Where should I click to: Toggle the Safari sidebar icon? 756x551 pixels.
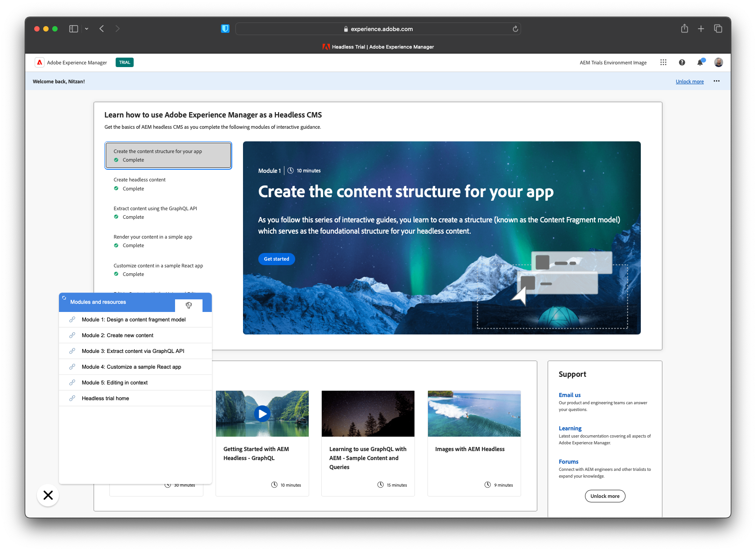pos(73,29)
